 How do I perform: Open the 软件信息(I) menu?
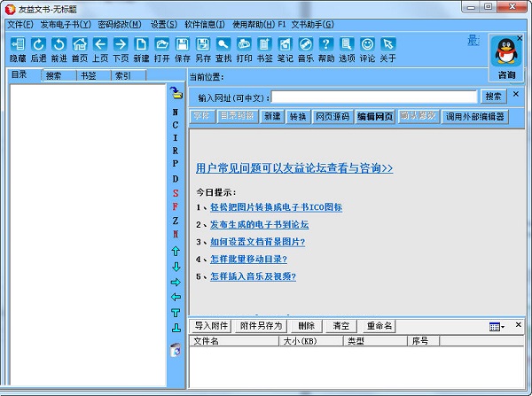[x=205, y=25]
